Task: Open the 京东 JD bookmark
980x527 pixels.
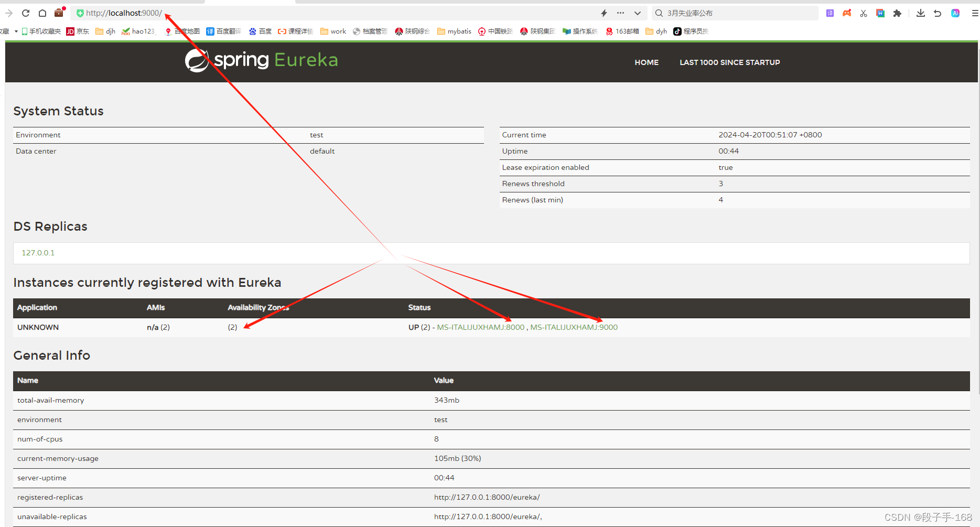Action: pyautogui.click(x=78, y=31)
